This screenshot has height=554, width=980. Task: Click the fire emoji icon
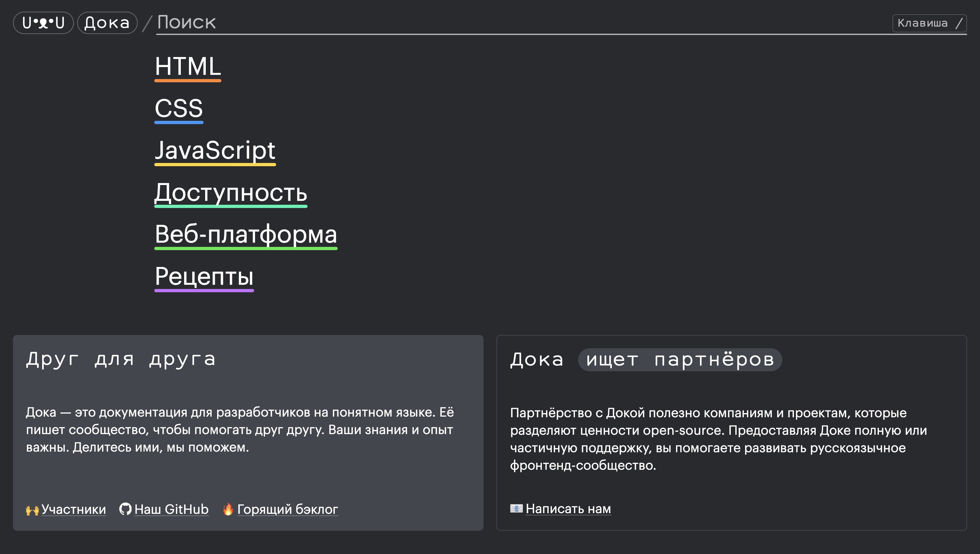(x=228, y=509)
